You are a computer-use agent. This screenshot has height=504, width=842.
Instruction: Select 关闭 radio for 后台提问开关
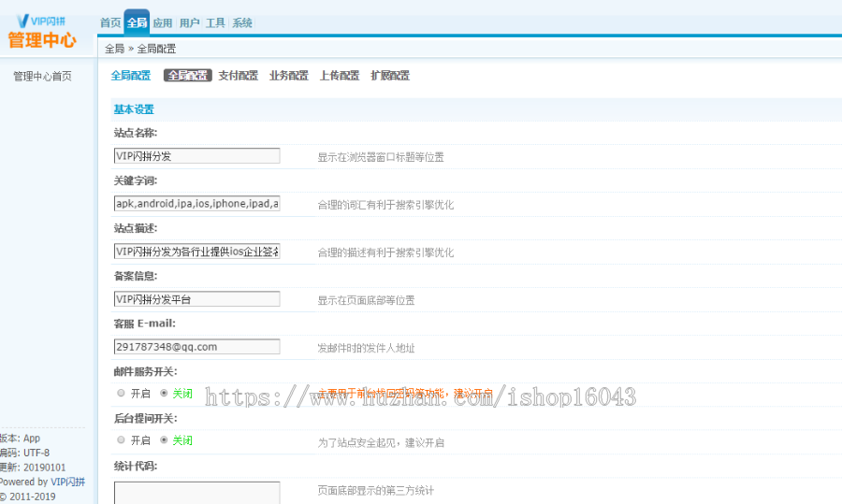[165, 440]
